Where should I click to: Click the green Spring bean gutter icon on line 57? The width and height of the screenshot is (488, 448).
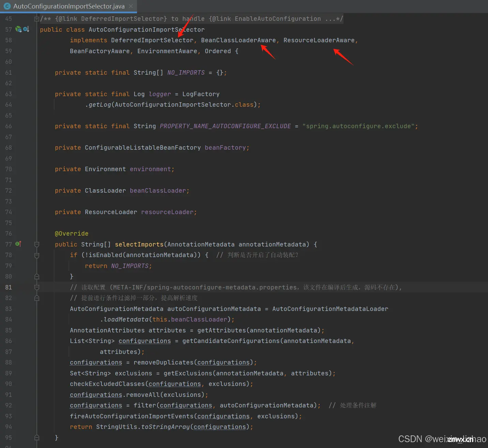[x=18, y=29]
